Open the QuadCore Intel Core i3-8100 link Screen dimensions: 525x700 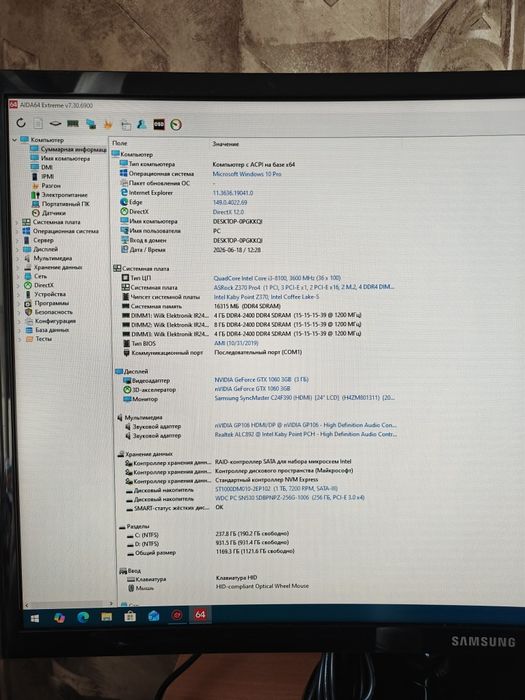point(277,278)
